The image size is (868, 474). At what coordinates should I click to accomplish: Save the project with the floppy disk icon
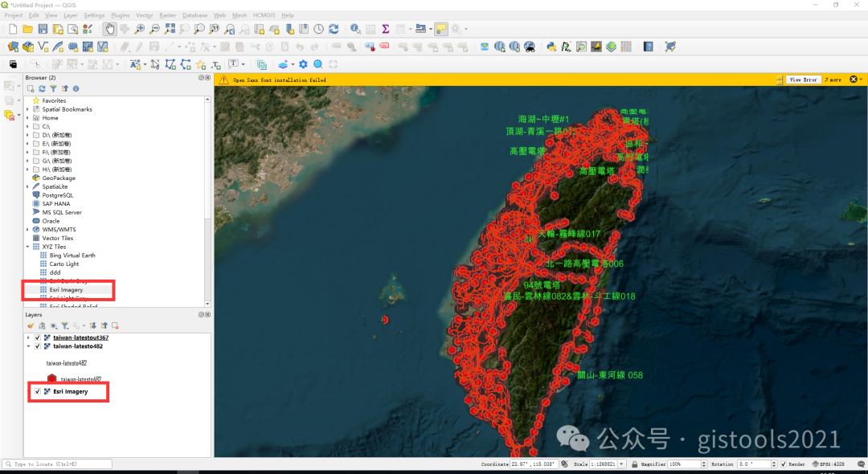pos(43,29)
